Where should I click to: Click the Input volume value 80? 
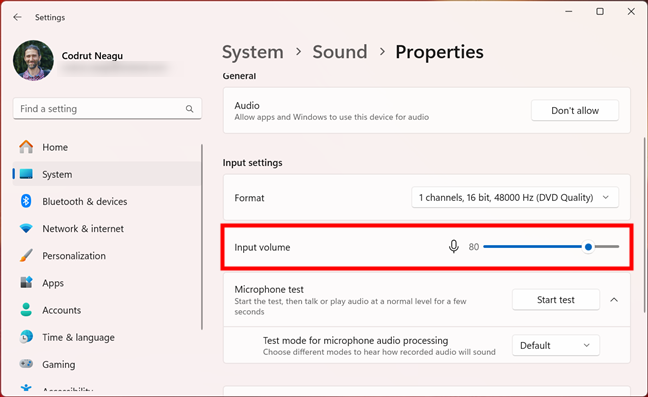pos(474,247)
